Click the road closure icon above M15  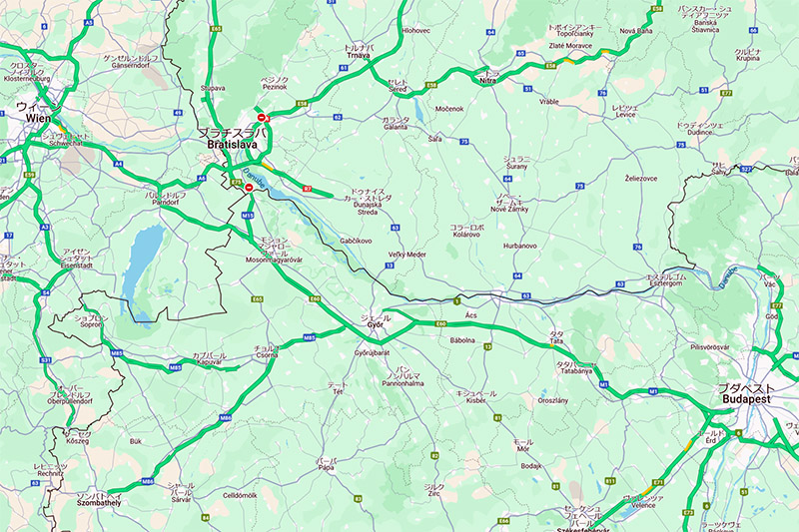pyautogui.click(x=249, y=188)
